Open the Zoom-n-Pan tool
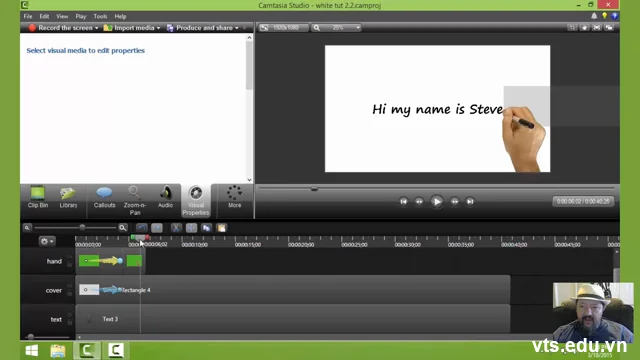Viewport: 640px width, 360px height. click(x=135, y=200)
